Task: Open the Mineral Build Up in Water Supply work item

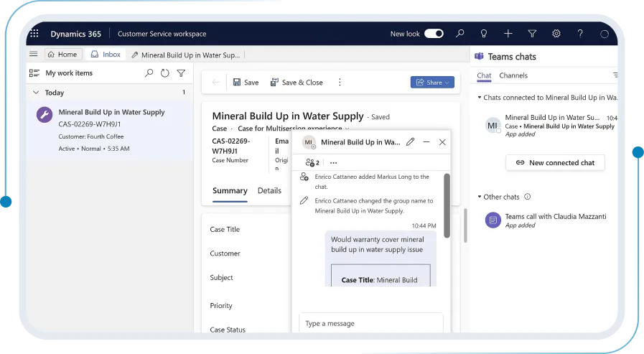Action: [110, 130]
